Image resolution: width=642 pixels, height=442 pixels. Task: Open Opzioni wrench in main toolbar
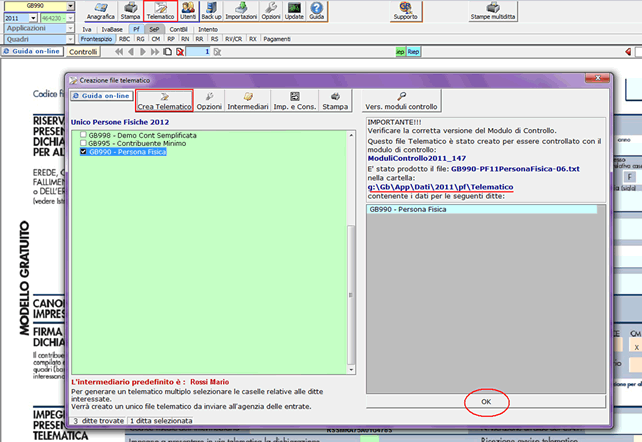tap(271, 11)
